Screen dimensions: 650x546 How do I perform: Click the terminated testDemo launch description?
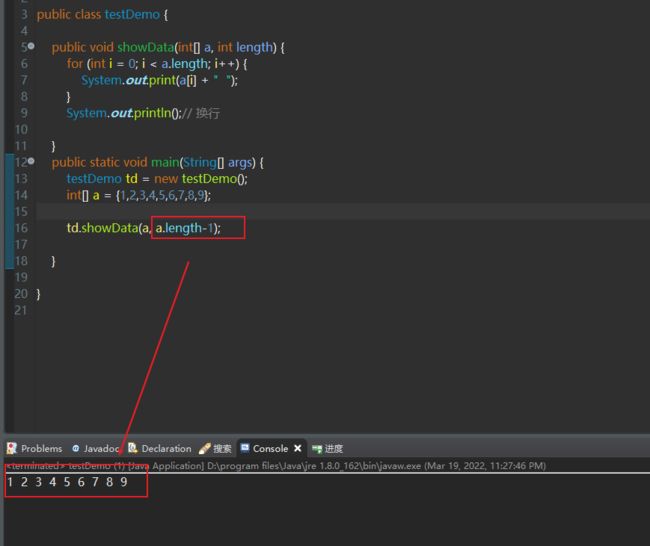276,466
